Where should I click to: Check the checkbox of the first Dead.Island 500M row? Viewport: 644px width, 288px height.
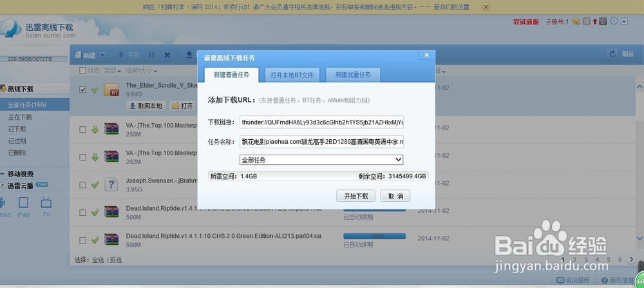pyautogui.click(x=82, y=213)
